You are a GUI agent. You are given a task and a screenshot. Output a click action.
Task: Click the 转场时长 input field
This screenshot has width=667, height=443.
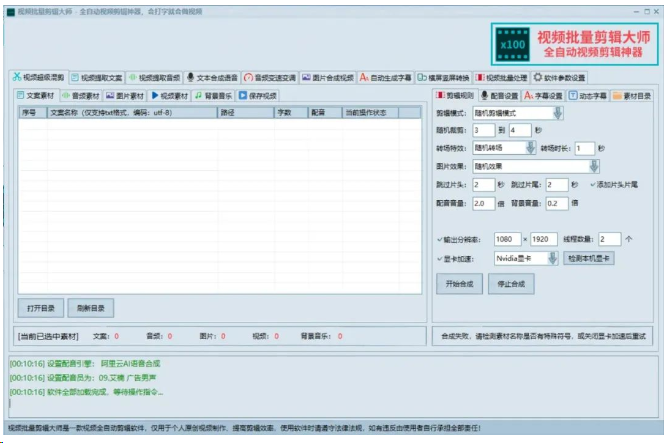point(584,148)
